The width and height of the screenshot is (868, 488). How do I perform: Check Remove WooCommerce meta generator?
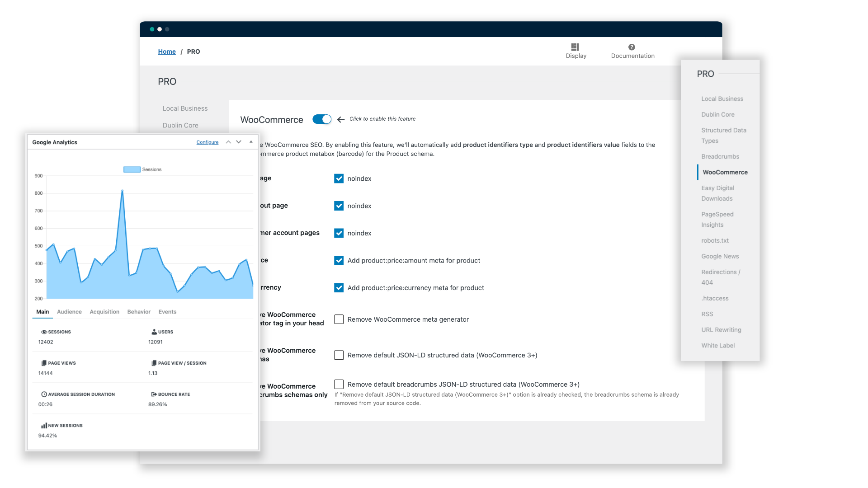point(339,319)
